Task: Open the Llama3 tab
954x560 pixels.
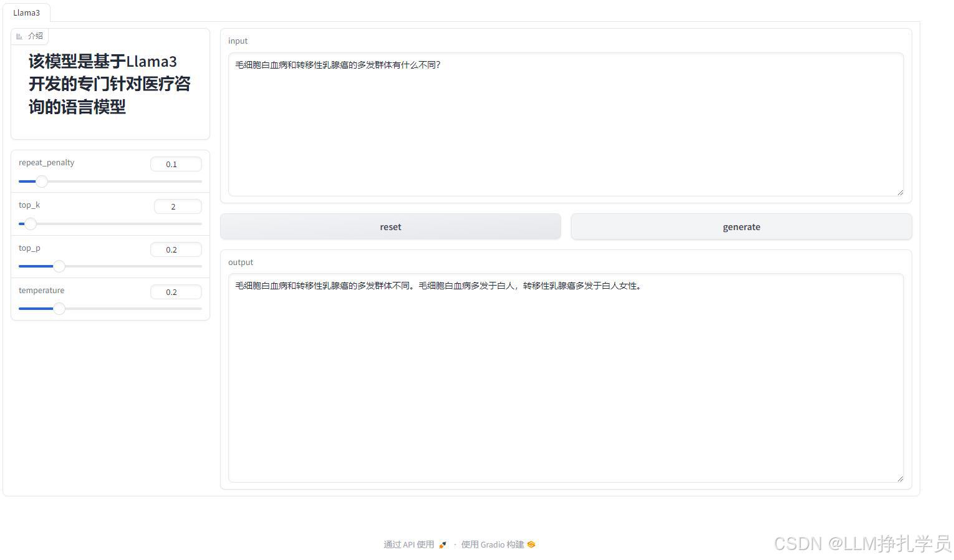Action: [26, 12]
